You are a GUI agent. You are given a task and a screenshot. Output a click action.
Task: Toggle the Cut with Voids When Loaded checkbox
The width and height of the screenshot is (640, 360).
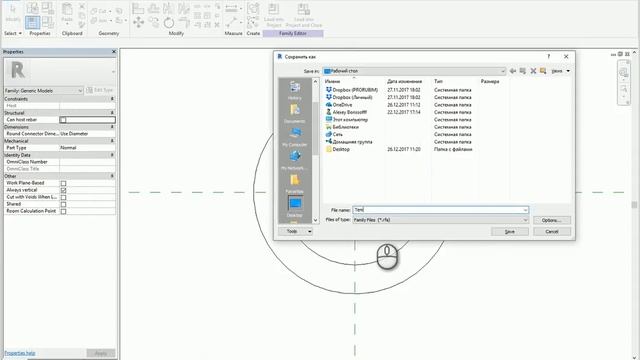(63, 197)
